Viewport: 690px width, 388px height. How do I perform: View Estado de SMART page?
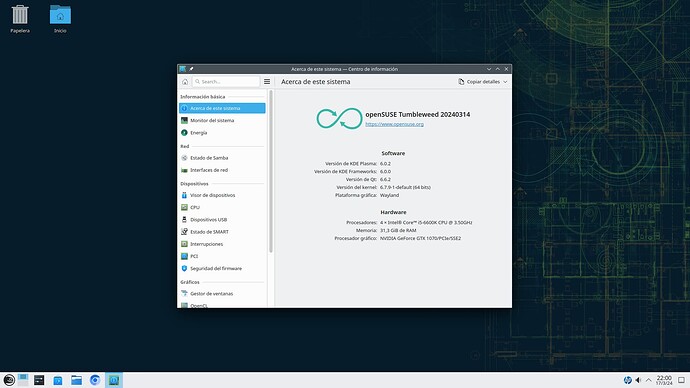(222, 232)
